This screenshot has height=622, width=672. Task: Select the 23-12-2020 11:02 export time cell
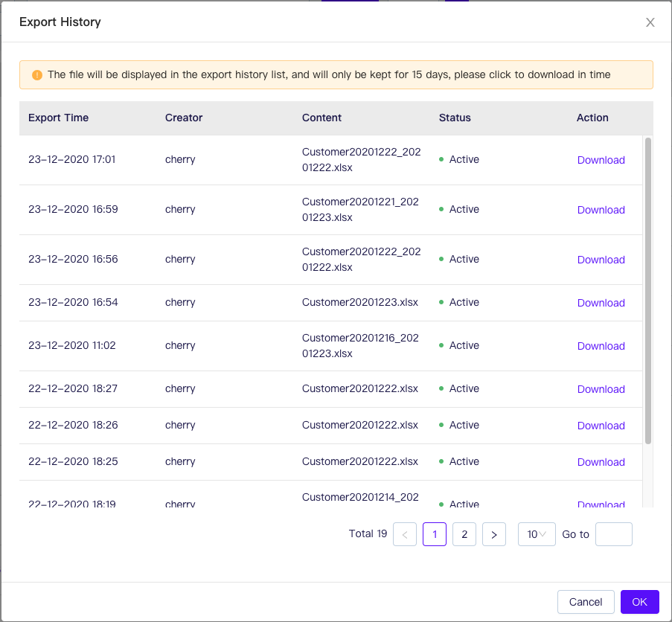point(72,345)
